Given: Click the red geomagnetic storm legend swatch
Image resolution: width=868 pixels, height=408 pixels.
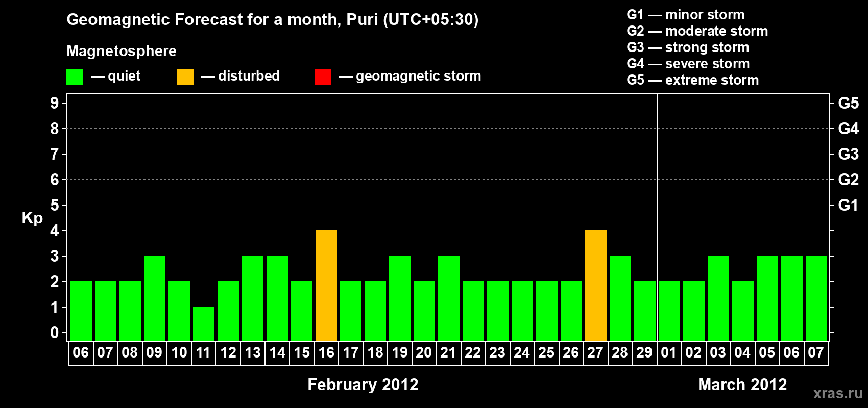Looking at the screenshot, I should tap(323, 77).
